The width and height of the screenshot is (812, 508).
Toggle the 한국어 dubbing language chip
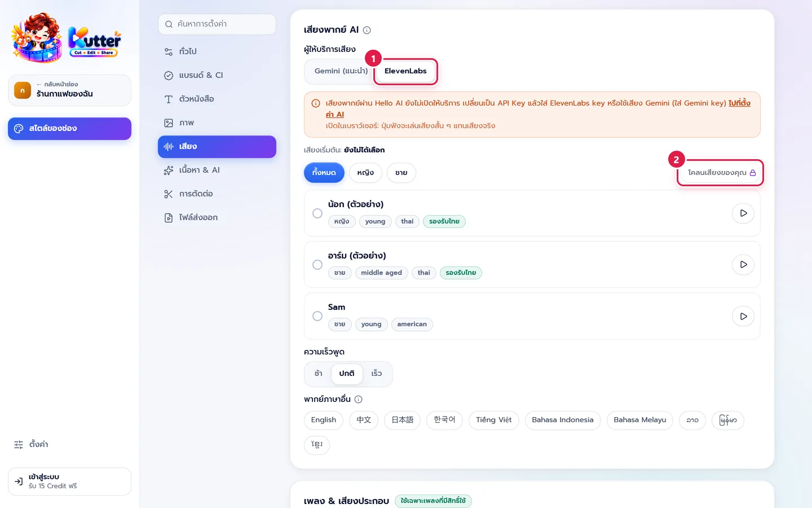(x=444, y=420)
